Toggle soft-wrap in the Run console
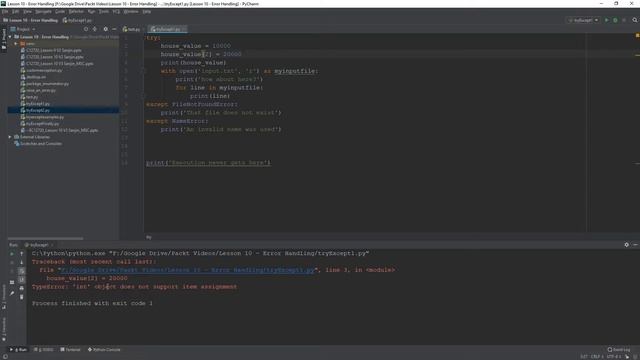The height and width of the screenshot is (360, 640). click(x=22, y=271)
